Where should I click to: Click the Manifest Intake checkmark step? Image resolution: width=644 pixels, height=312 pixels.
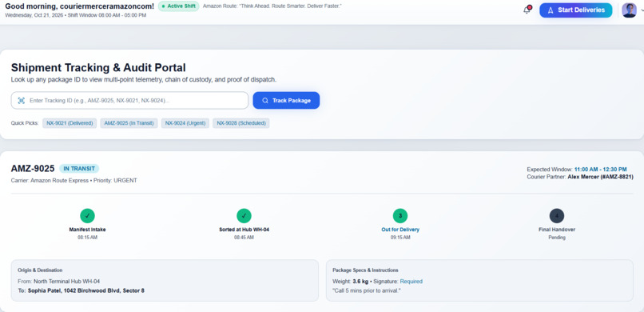87,216
